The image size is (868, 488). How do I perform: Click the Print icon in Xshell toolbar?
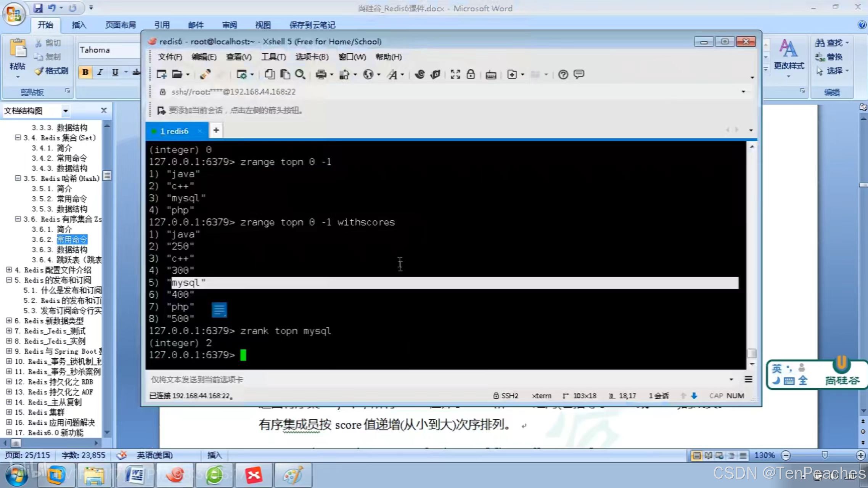coord(321,74)
